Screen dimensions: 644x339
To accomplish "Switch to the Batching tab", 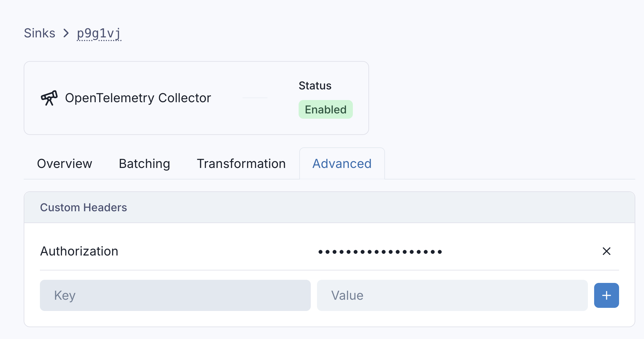I will [x=144, y=164].
